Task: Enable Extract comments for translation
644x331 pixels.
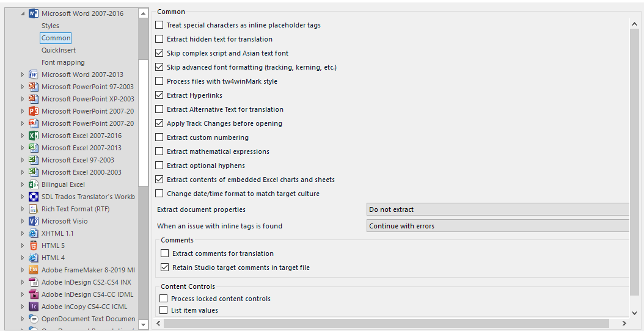Action: pyautogui.click(x=165, y=253)
